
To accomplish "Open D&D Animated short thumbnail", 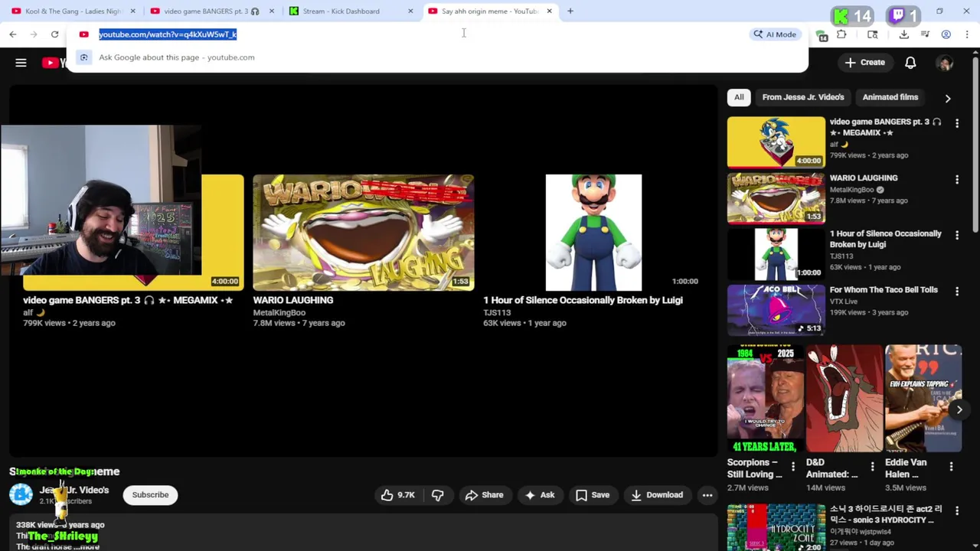I will 844,399.
